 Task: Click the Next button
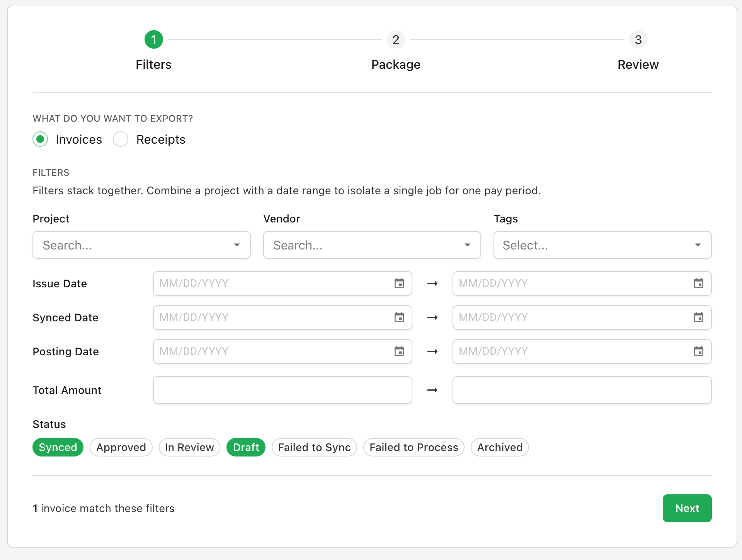(687, 508)
